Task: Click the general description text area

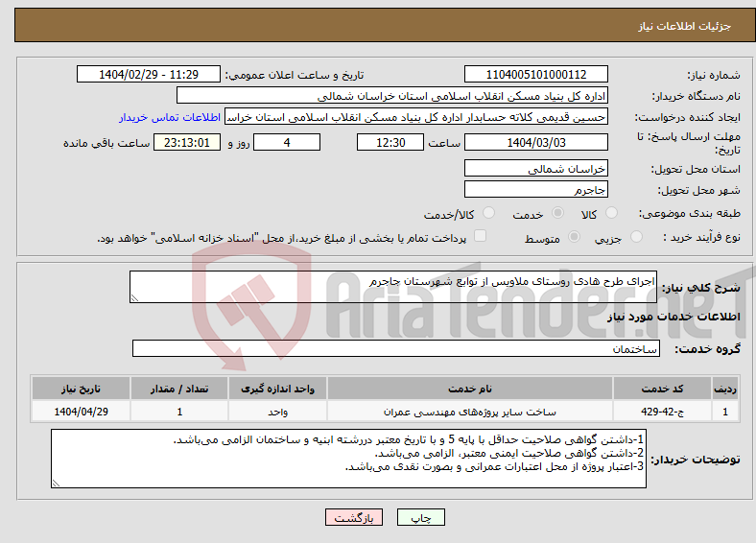Action: coord(393,287)
